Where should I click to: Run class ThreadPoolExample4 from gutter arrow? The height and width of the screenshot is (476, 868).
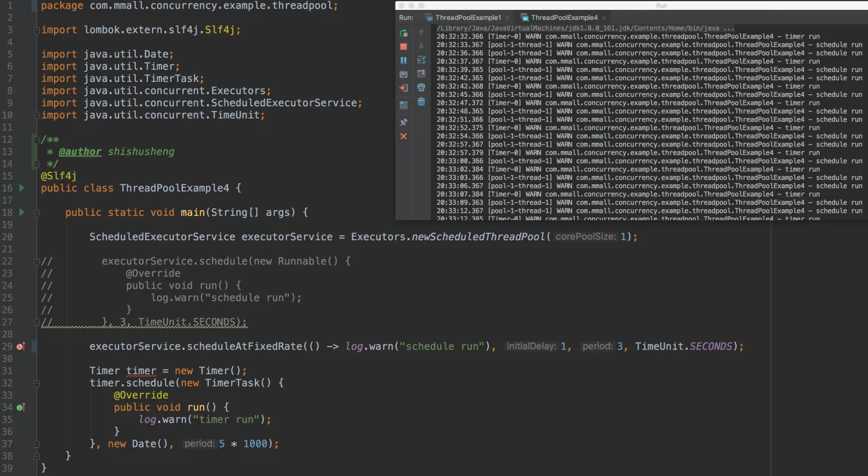tap(22, 187)
